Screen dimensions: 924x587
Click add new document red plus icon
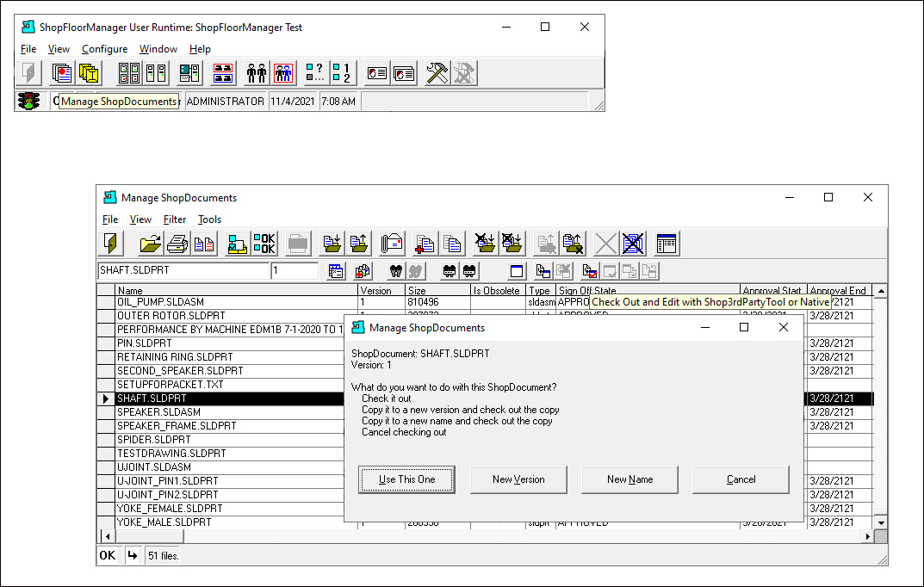point(425,244)
